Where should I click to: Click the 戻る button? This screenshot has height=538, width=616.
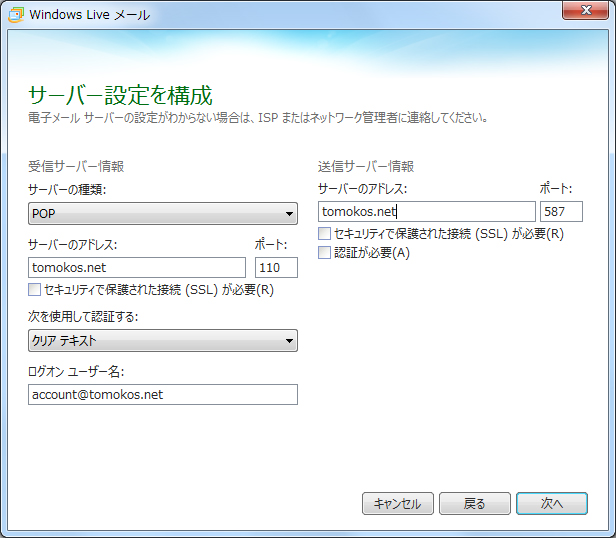475,503
